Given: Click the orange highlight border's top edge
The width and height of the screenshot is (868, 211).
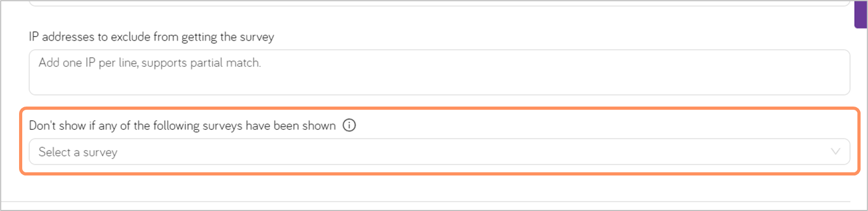Looking at the screenshot, I should 440,108.
